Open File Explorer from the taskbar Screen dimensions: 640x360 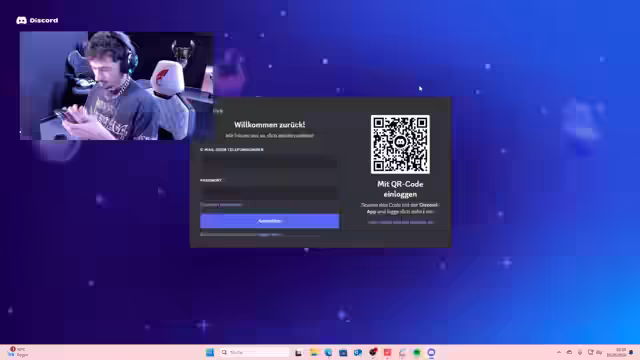pyautogui.click(x=314, y=352)
